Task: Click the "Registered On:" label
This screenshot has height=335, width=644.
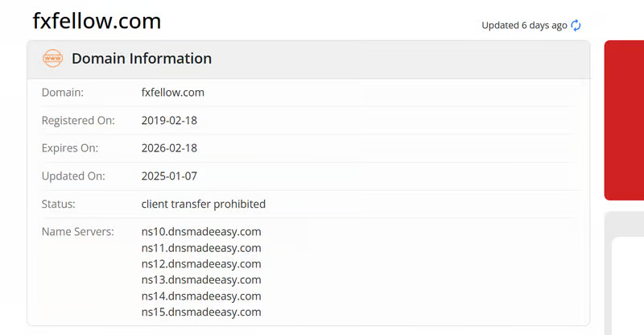Action: click(78, 121)
